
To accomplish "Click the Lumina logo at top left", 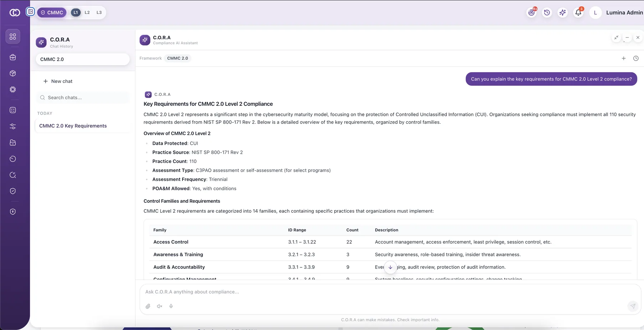I will [15, 13].
